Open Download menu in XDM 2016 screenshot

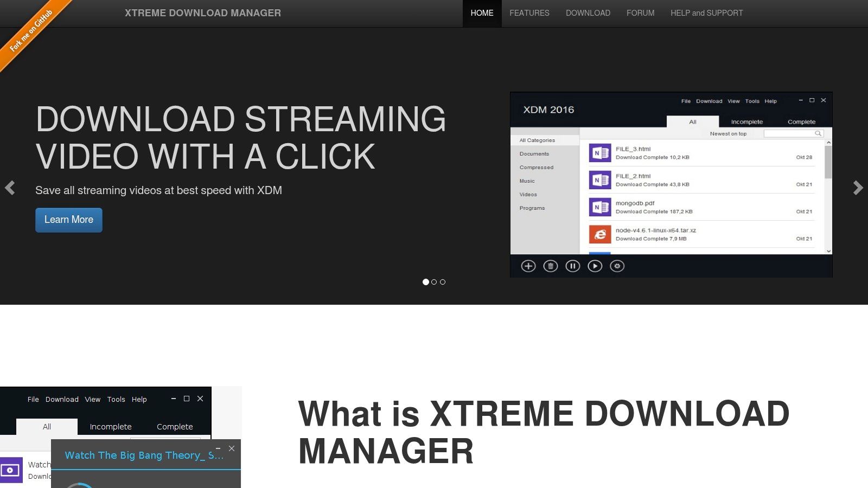[709, 101]
